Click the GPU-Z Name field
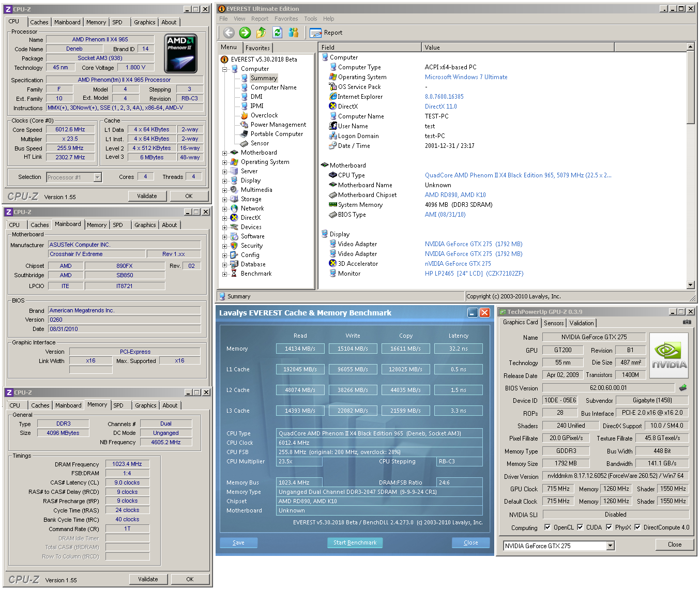700x589 pixels. 594,337
